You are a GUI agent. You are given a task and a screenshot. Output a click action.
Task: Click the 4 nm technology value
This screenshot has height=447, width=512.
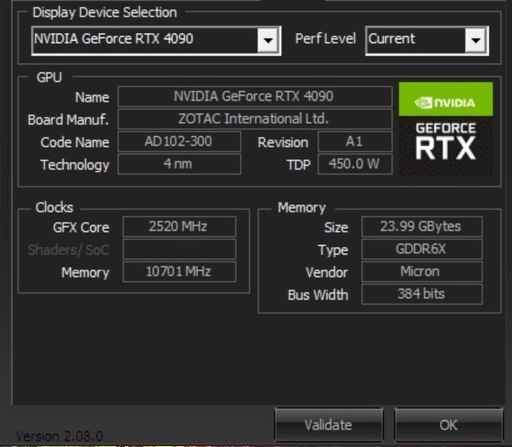coord(179,164)
